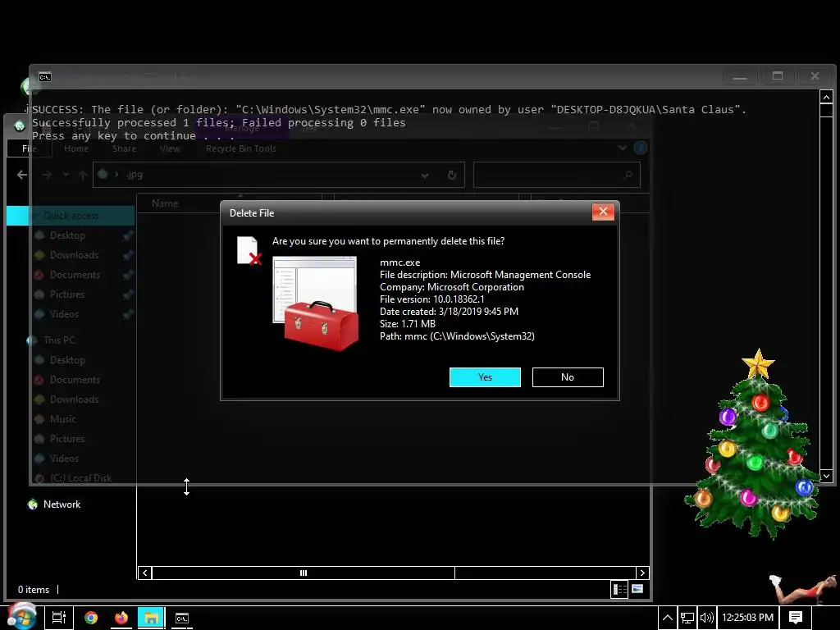Sort by the Name column header

point(164,203)
